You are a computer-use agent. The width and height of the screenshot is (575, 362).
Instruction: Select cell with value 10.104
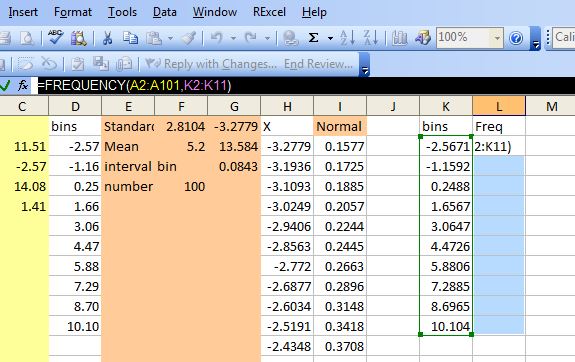pyautogui.click(x=446, y=326)
